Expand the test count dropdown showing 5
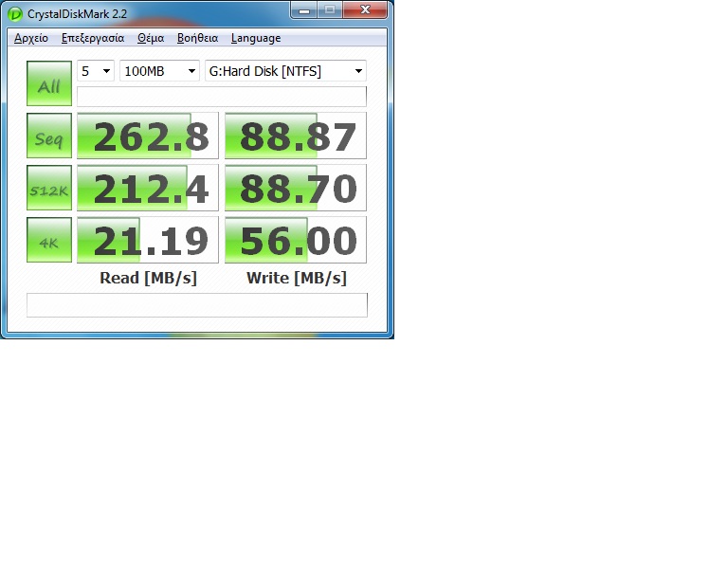This screenshot has height=582, width=728. (x=96, y=71)
